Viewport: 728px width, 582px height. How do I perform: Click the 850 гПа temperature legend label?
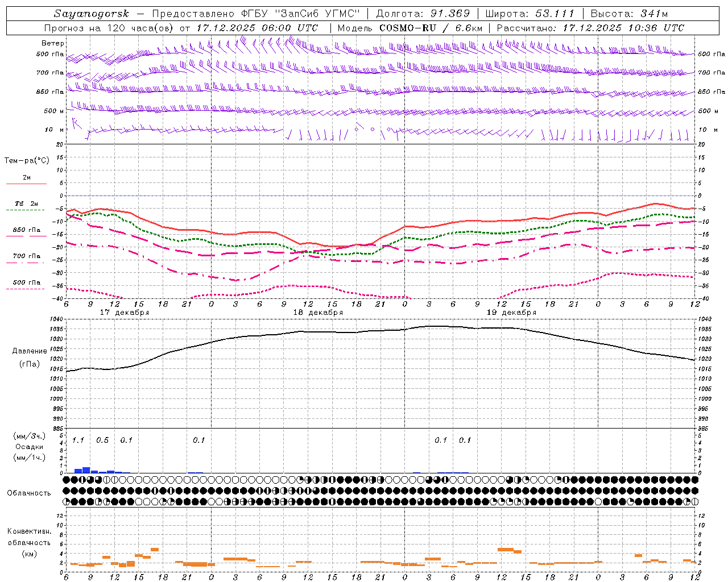tap(27, 230)
